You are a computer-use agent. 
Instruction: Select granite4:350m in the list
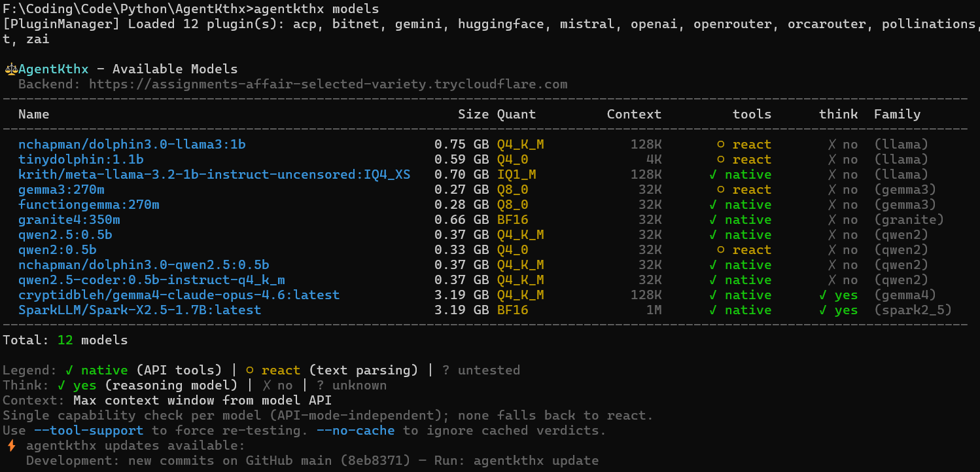point(69,219)
